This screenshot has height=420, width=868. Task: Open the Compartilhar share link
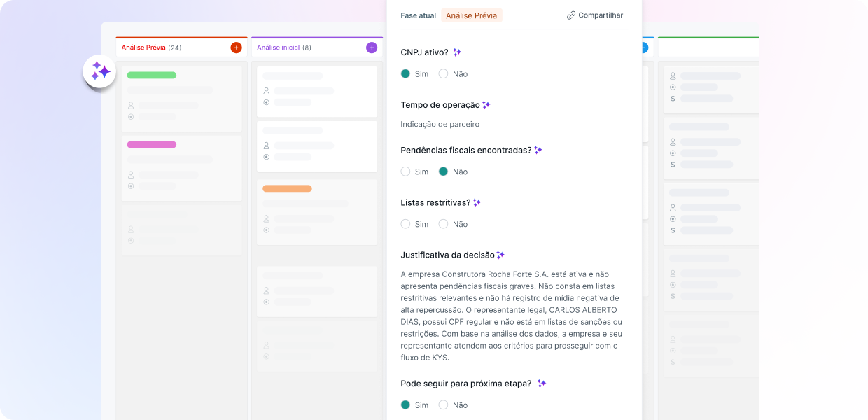tap(595, 15)
